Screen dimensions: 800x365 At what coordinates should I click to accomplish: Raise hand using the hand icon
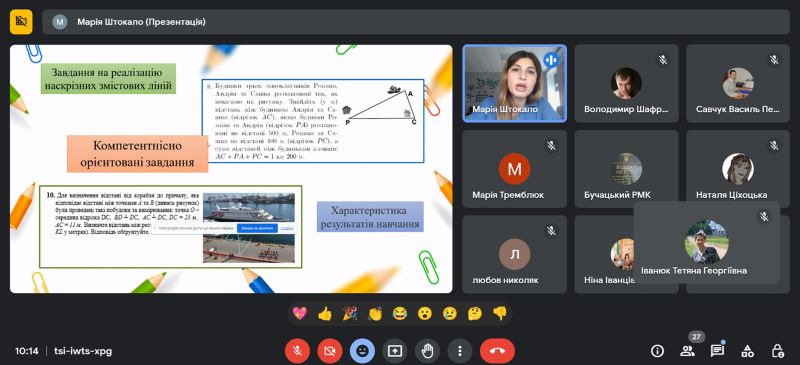coord(427,351)
